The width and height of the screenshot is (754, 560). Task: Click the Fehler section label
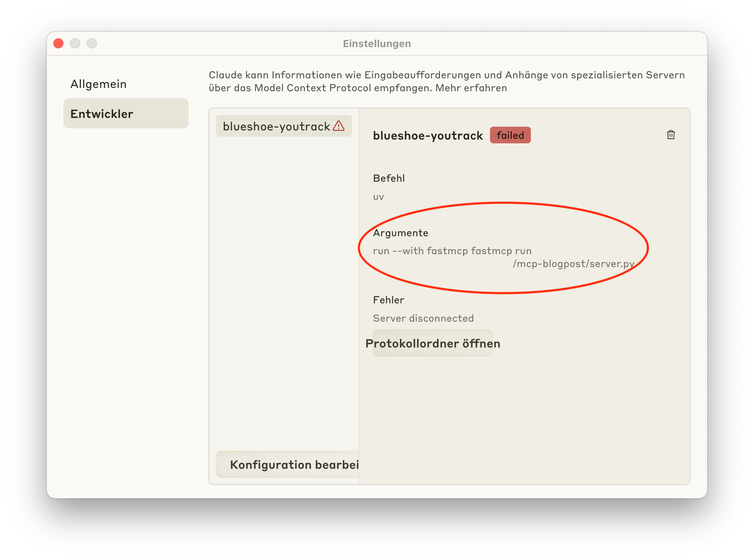388,300
